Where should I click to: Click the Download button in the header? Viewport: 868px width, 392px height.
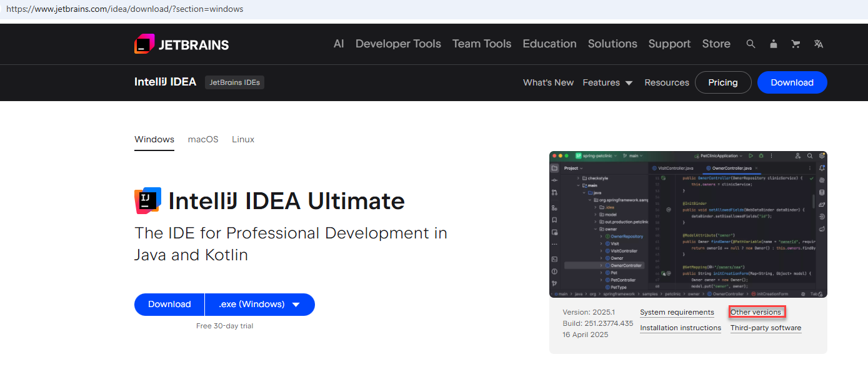click(x=792, y=82)
